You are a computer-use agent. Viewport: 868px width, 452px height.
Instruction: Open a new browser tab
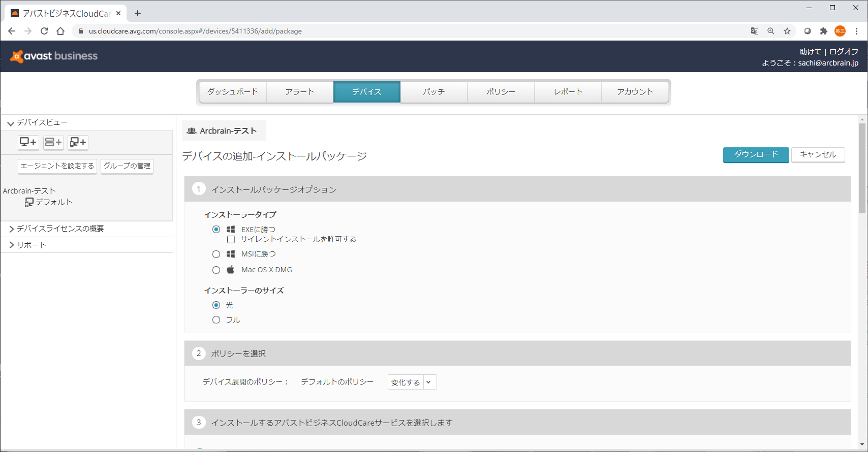tap(138, 13)
